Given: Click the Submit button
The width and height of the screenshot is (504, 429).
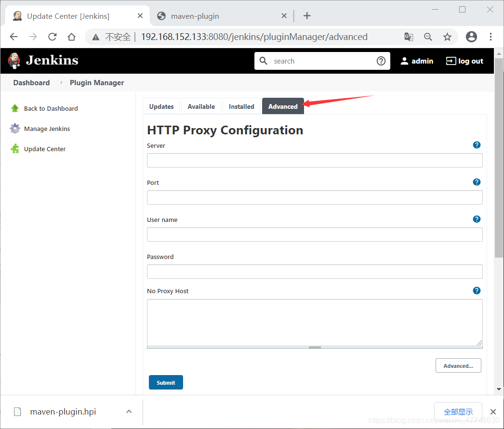Looking at the screenshot, I should pyautogui.click(x=166, y=382).
